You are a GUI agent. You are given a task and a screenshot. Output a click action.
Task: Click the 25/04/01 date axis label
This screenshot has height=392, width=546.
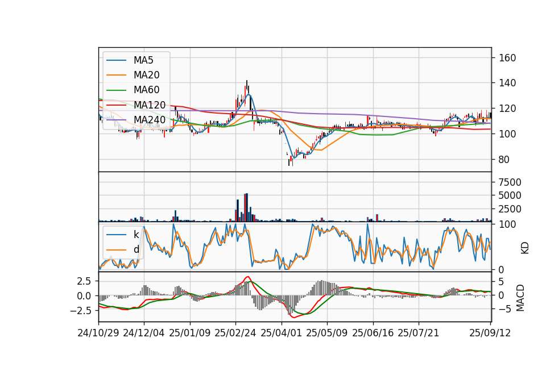(x=282, y=333)
